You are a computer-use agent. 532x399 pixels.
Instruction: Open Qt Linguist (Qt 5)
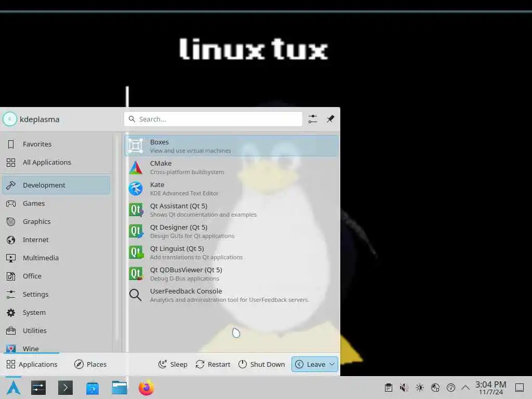tap(232, 252)
